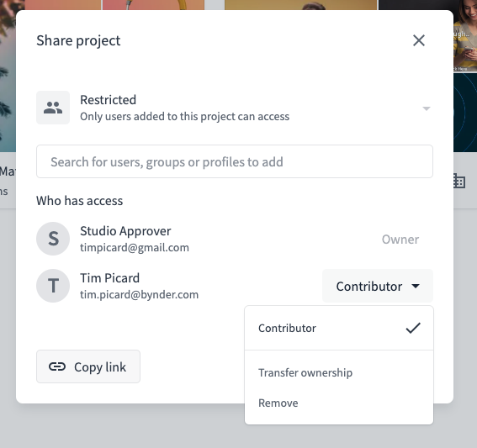This screenshot has height=448, width=477.
Task: Close the Share project dialog
Action: click(x=419, y=40)
